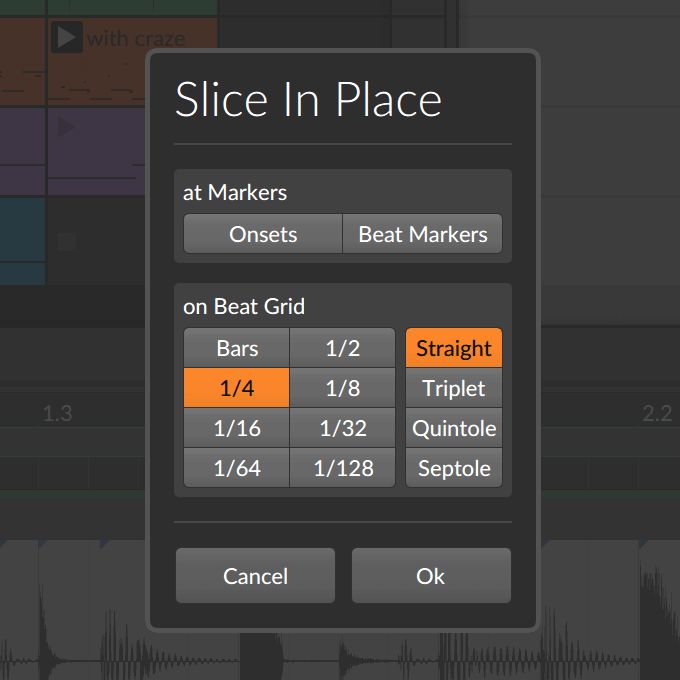680x680 pixels.
Task: Slice at Onsets markers
Action: click(263, 234)
